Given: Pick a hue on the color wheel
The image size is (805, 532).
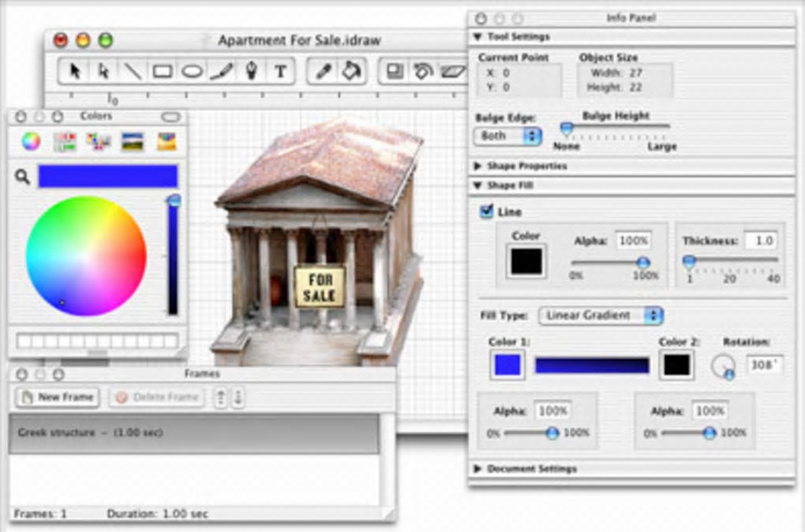Looking at the screenshot, I should tap(86, 256).
